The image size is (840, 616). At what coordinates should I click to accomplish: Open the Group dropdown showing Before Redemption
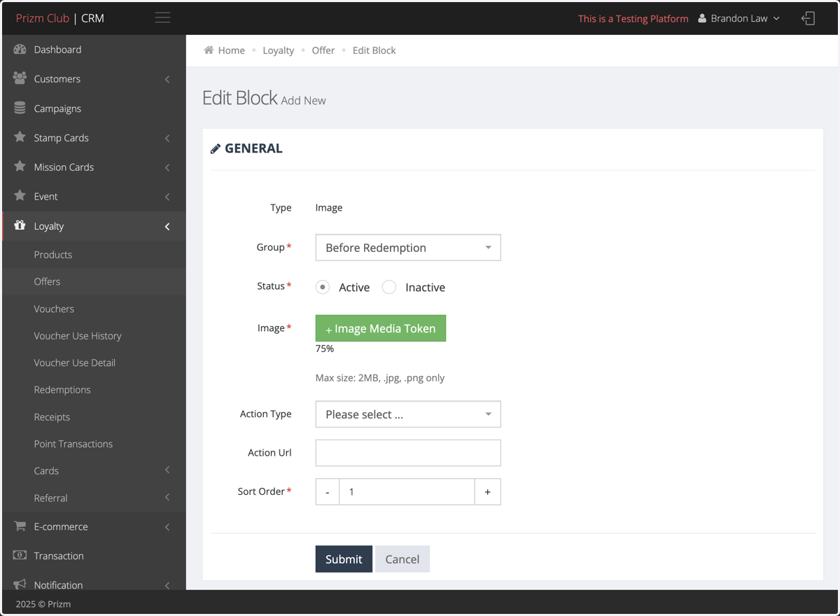pyautogui.click(x=408, y=248)
